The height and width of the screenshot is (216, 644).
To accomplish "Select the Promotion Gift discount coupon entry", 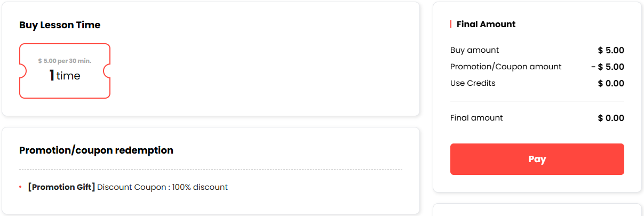I will tap(128, 187).
